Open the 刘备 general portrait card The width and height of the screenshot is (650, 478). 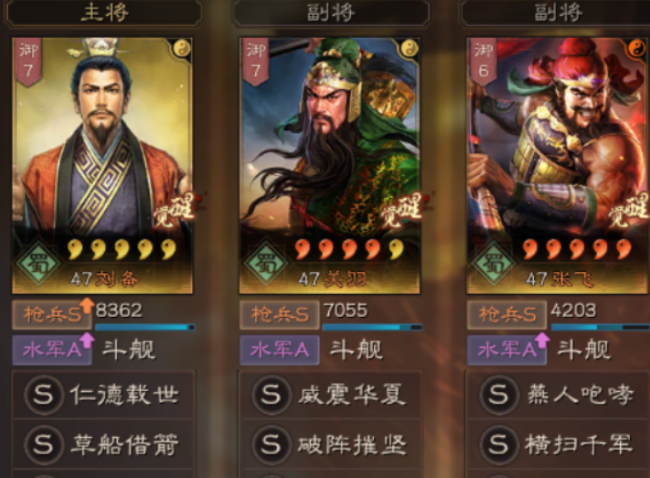pos(102,165)
